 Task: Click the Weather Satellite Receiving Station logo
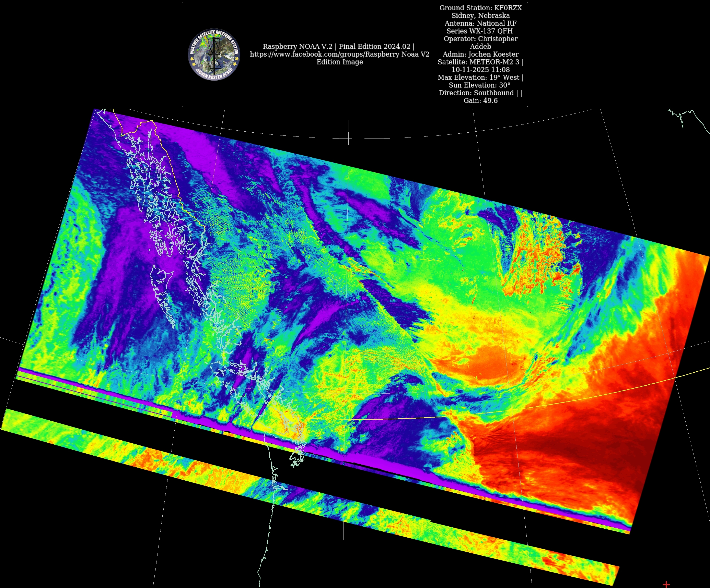214,55
